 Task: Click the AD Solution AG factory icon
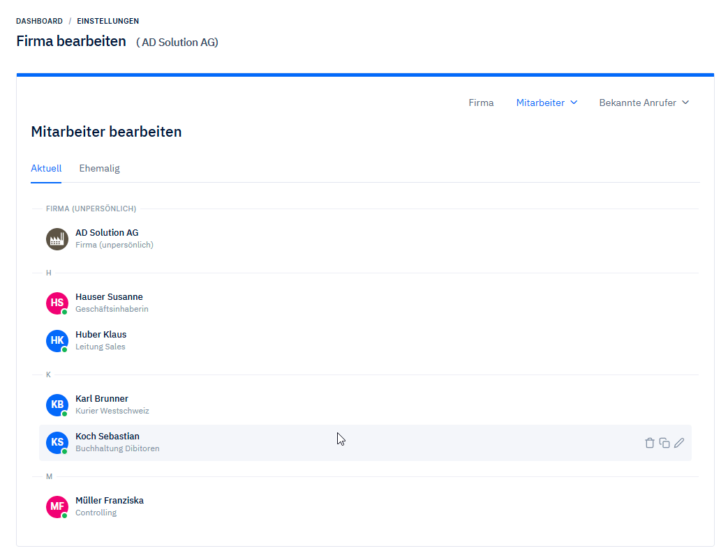pos(57,239)
